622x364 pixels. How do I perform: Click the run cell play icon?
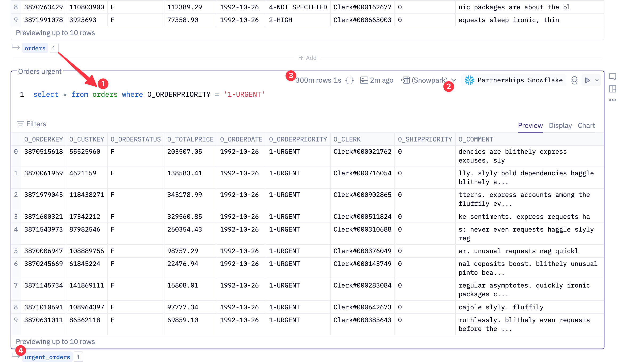(x=587, y=80)
